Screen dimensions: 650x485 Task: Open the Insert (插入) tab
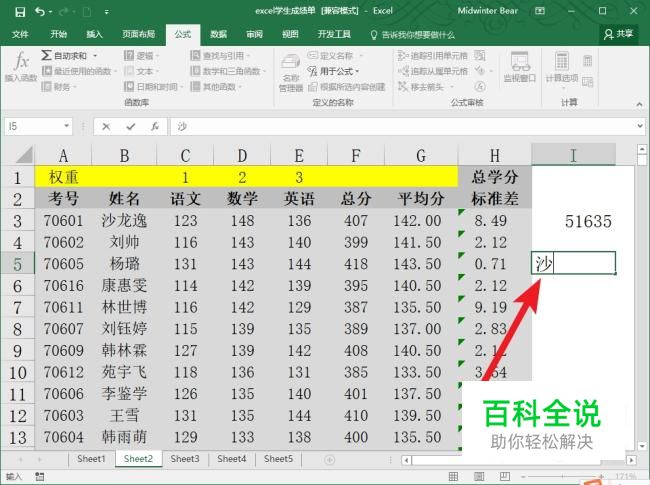point(94,34)
